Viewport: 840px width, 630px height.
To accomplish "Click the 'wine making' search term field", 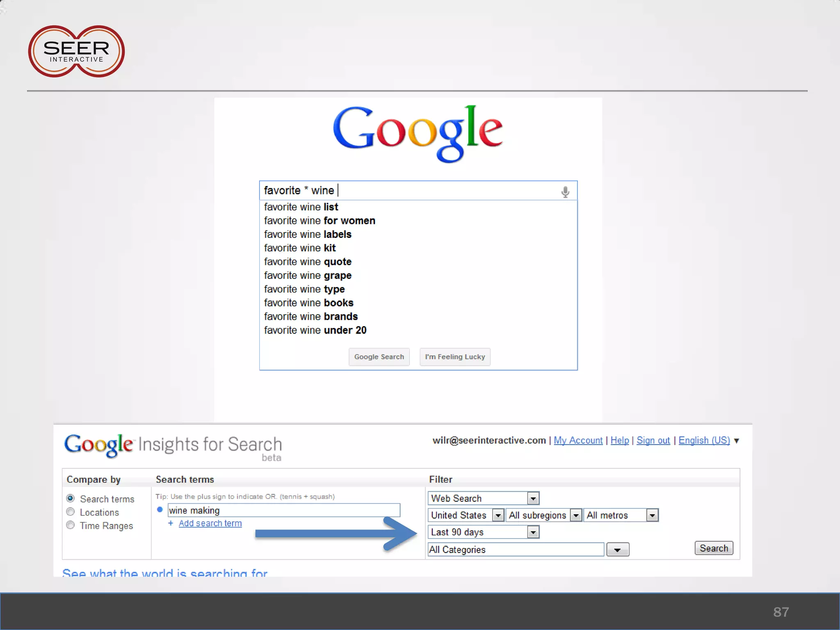I will tap(283, 510).
